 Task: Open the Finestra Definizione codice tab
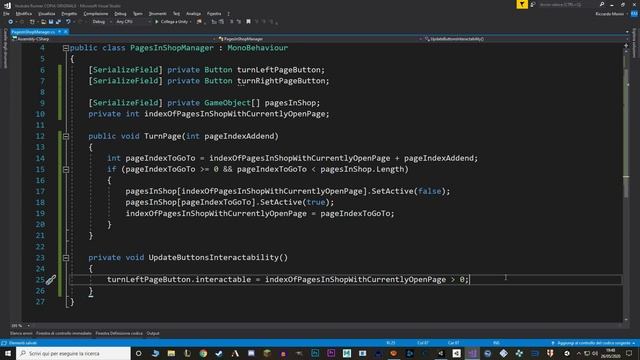[x=119, y=333]
